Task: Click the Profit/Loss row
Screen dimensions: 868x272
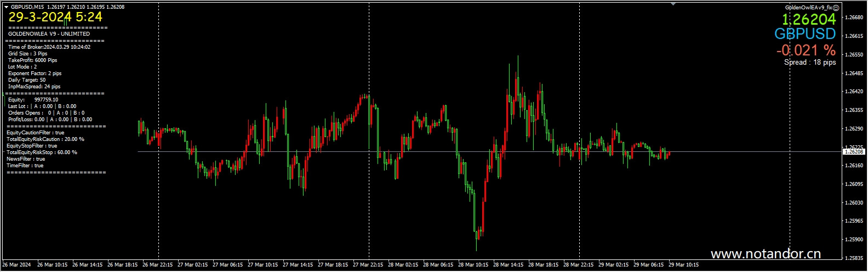Action: pos(50,120)
